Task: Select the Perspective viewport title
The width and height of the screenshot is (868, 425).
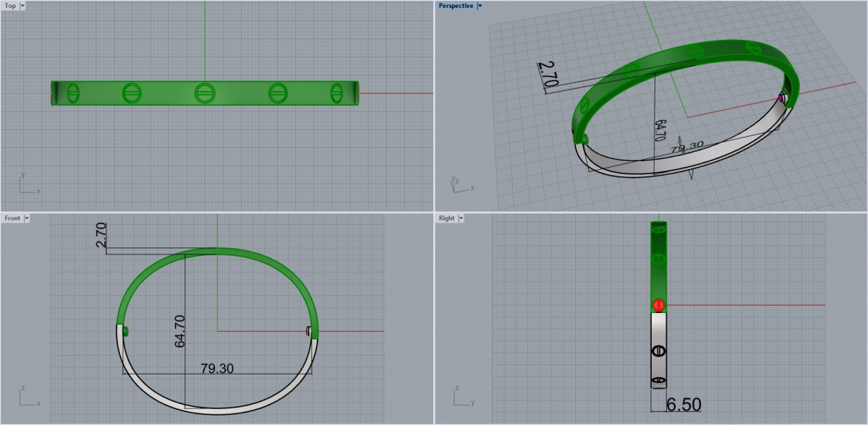Action: [456, 6]
